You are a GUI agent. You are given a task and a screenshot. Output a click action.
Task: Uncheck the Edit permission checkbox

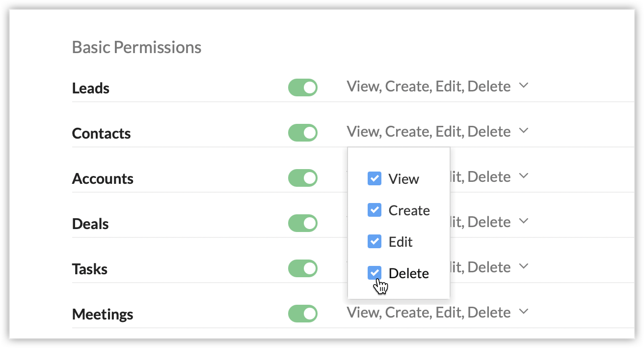(375, 242)
